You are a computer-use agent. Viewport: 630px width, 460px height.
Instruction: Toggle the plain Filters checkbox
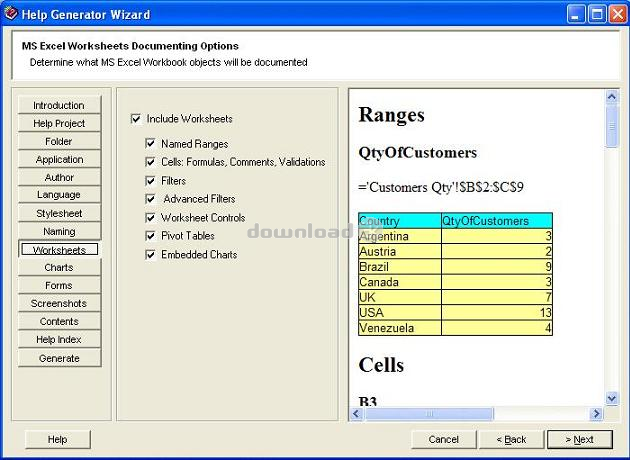pyautogui.click(x=150, y=181)
